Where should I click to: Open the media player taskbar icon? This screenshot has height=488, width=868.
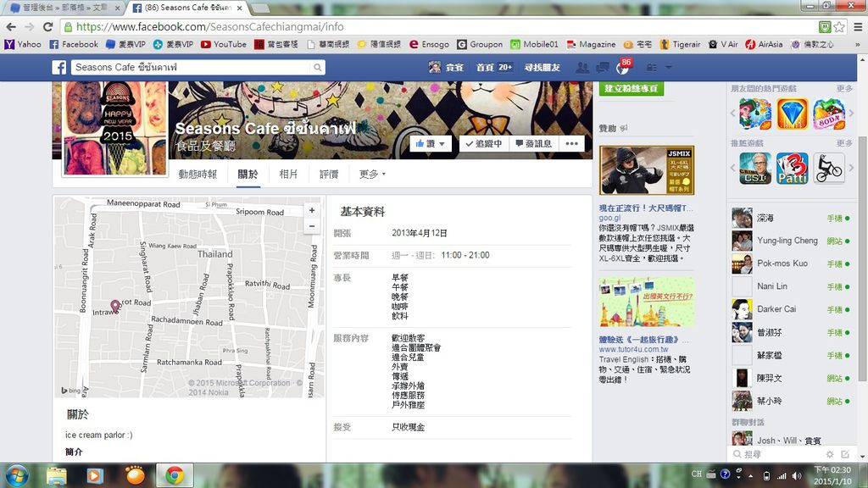[x=94, y=476]
